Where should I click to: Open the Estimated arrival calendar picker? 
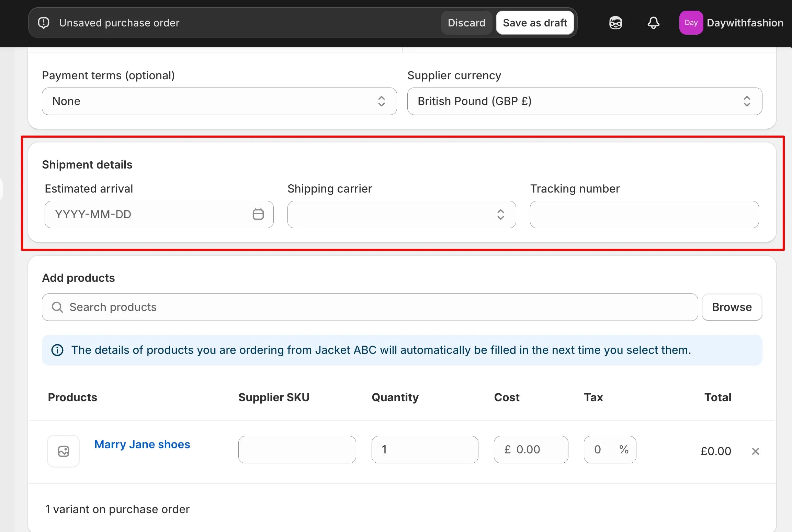click(x=258, y=214)
